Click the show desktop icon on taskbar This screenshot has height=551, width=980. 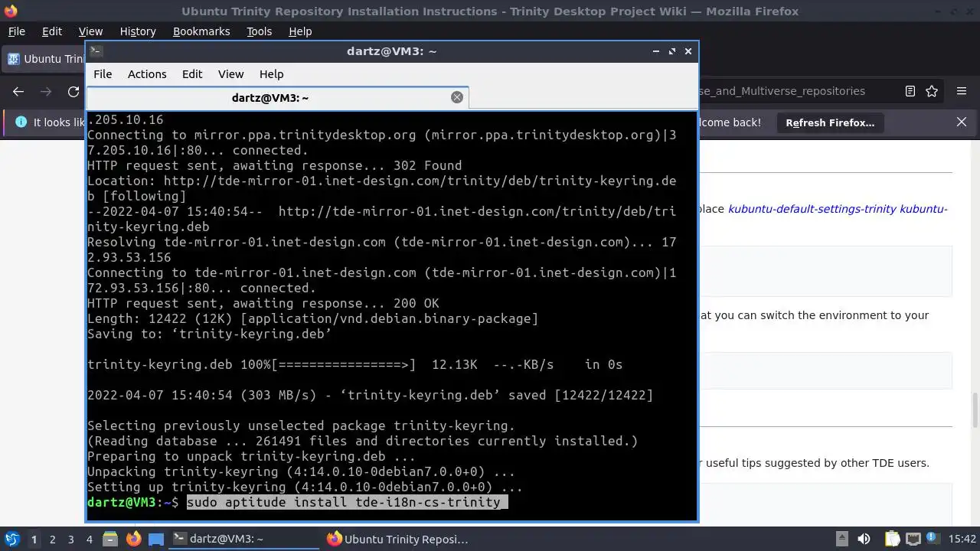point(156,539)
